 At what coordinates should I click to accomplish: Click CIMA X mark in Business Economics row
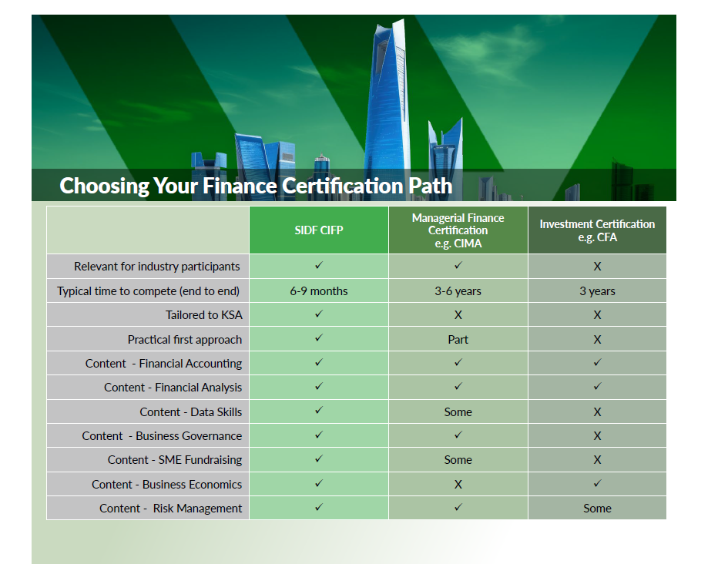point(458,485)
